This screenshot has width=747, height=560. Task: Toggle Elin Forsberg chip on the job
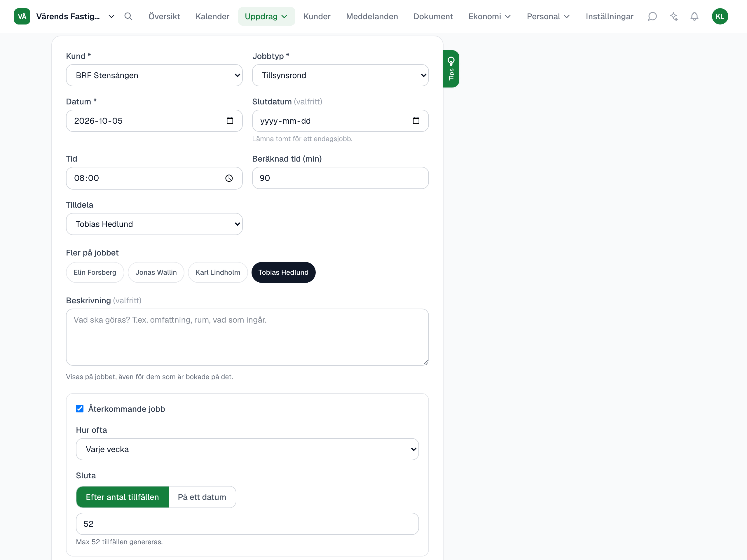95,272
